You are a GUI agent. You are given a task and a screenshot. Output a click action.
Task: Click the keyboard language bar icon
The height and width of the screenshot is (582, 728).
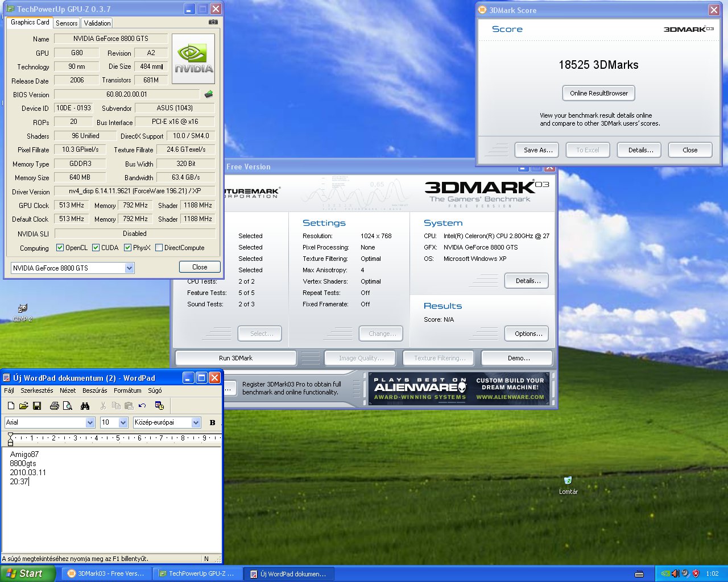(639, 574)
